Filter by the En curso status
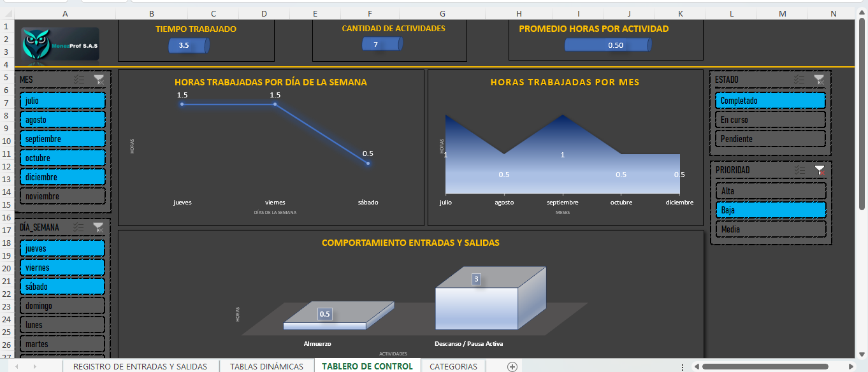This screenshot has height=372, width=868. click(770, 120)
